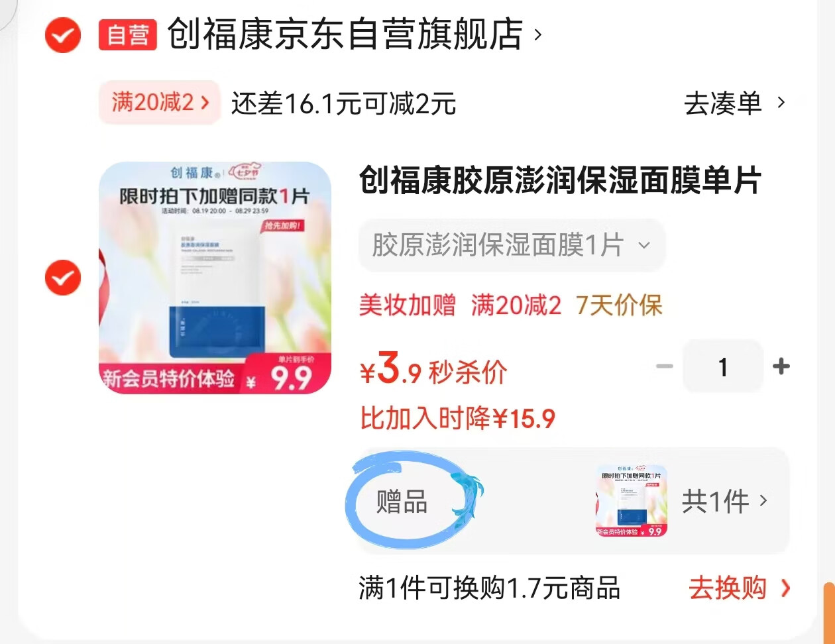Screen dimensions: 835x644
Task: Tap the 美妆加赠 promotion label
Action: pyautogui.click(x=408, y=305)
